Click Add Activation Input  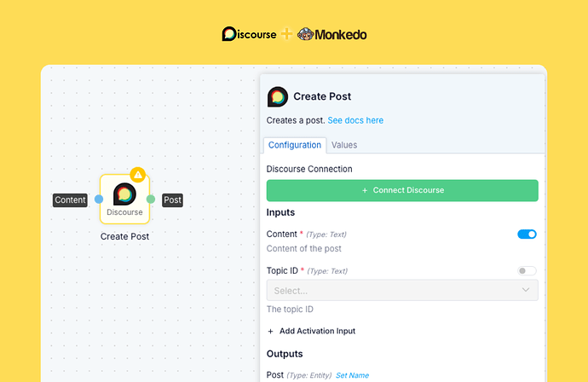pos(312,331)
